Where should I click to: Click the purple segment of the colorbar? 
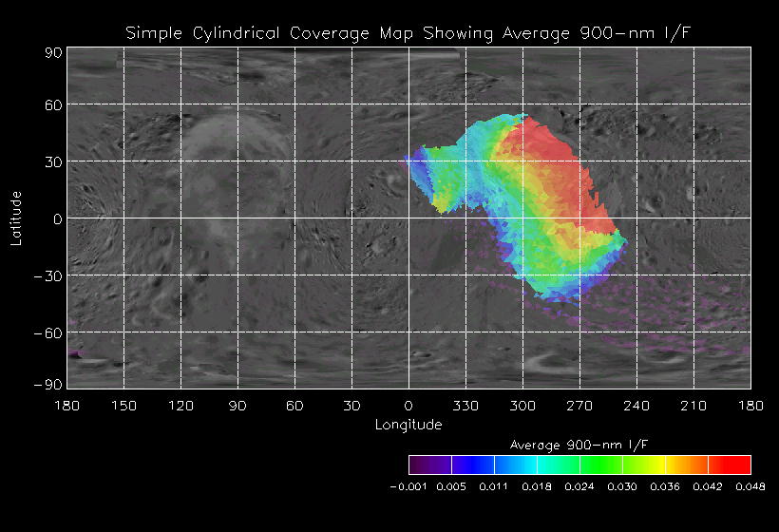[430, 465]
